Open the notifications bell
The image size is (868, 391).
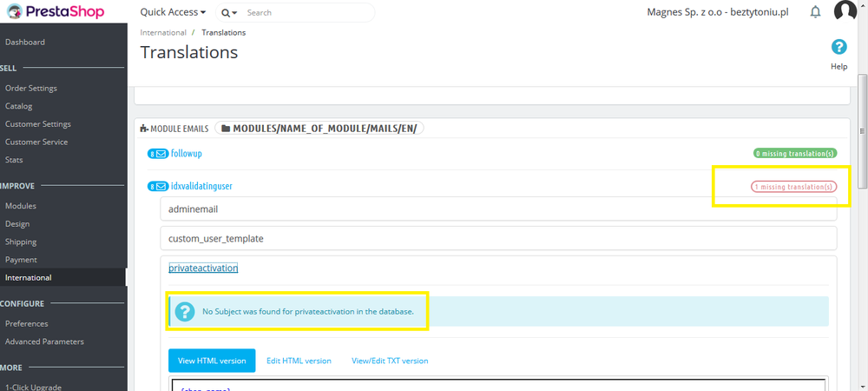point(815,12)
